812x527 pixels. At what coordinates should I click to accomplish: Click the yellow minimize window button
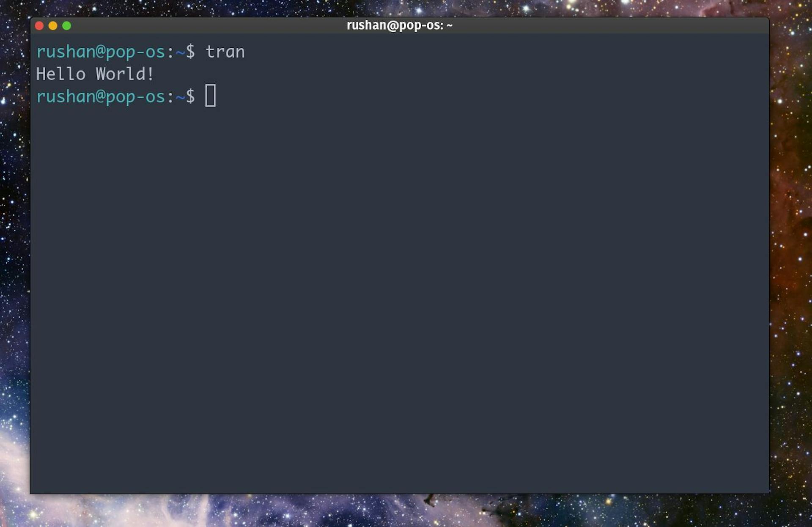point(53,26)
